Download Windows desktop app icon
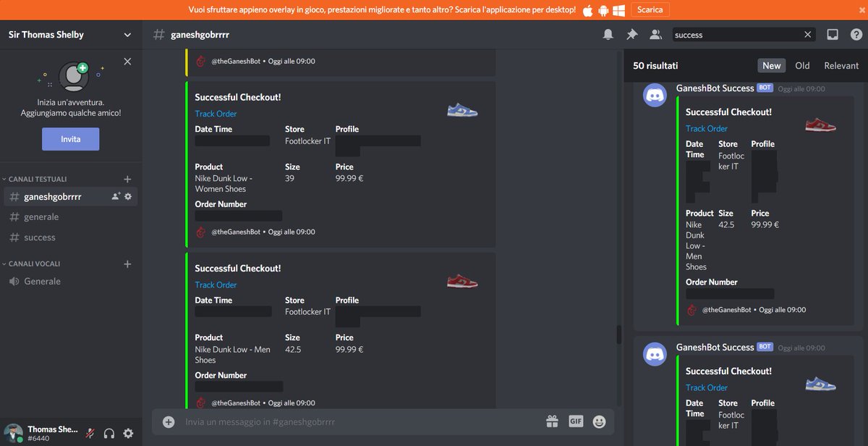Screen dimensions: 868x446 619,10
